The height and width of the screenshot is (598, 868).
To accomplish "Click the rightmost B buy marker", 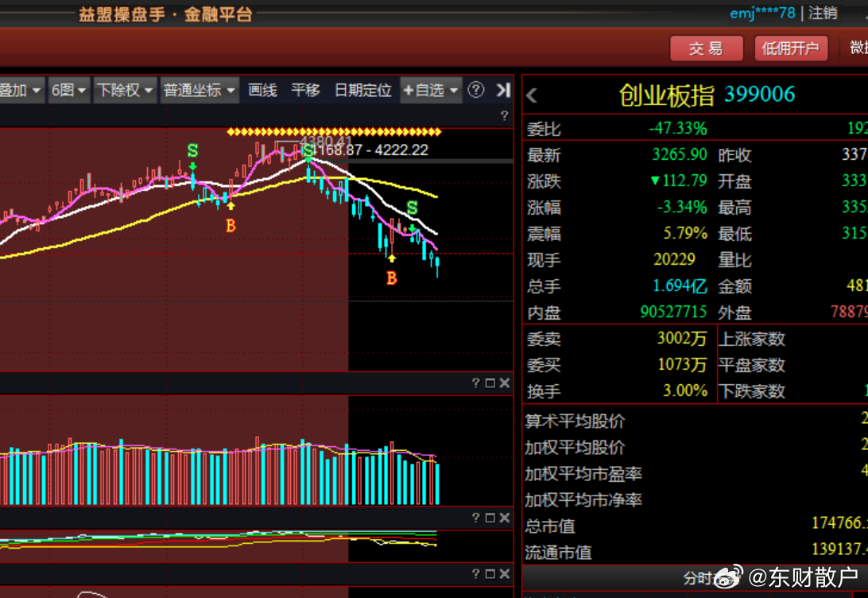I will 391,278.
